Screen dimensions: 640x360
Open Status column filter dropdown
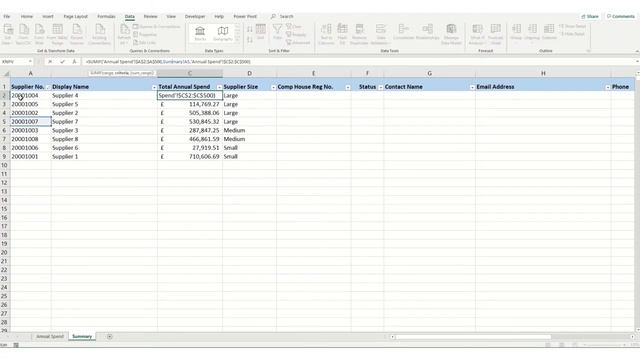(x=380, y=87)
